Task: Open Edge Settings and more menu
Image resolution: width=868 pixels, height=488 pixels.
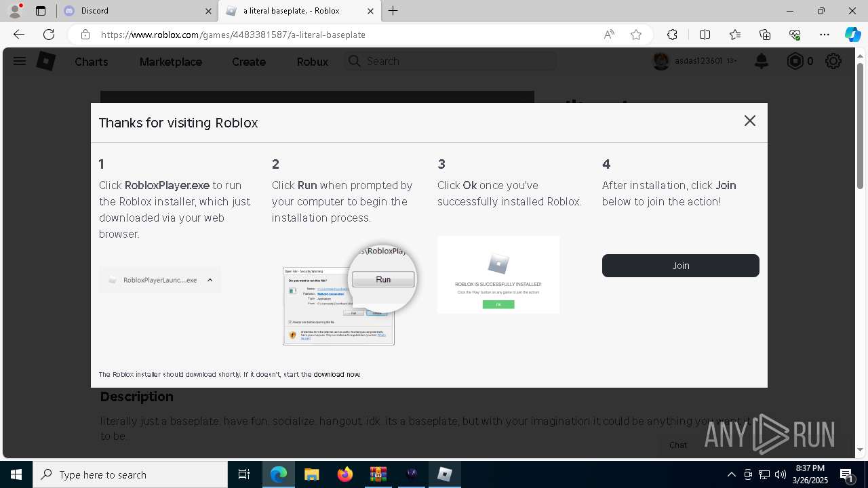Action: tap(825, 35)
